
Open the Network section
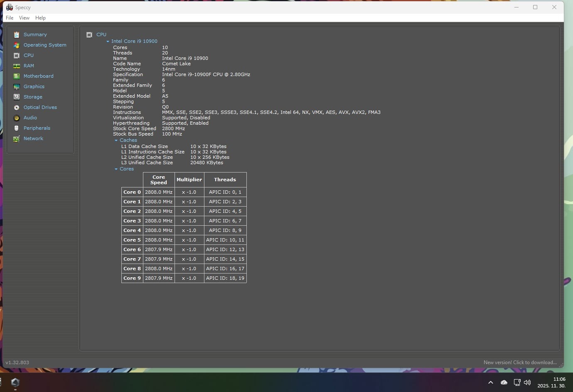tap(33, 138)
